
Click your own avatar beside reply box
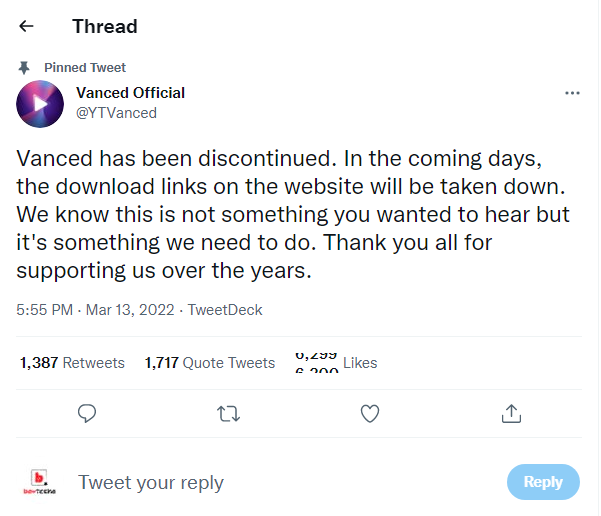(x=39, y=482)
